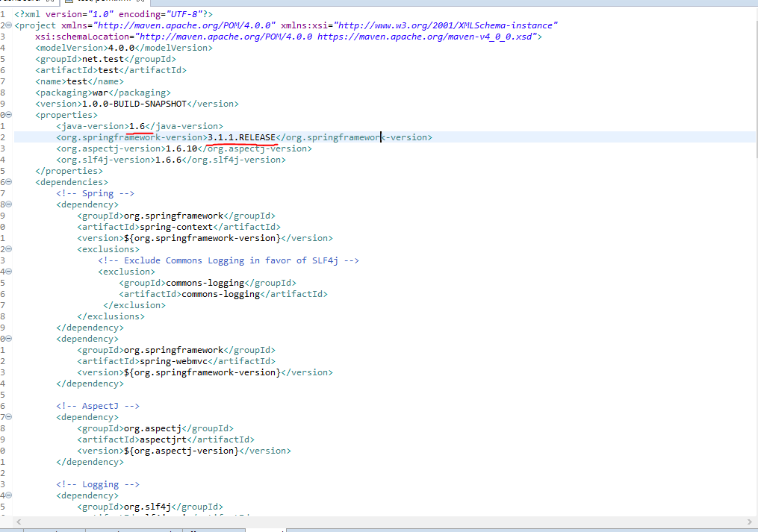The width and height of the screenshot is (758, 532).
Task: Click the Exclude Commons Logging comment
Action: pos(229,260)
